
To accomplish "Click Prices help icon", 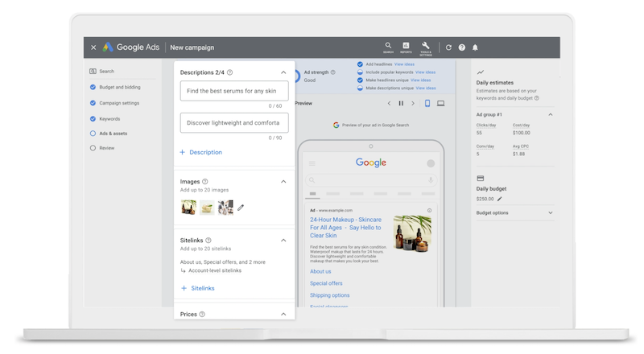I will (202, 314).
